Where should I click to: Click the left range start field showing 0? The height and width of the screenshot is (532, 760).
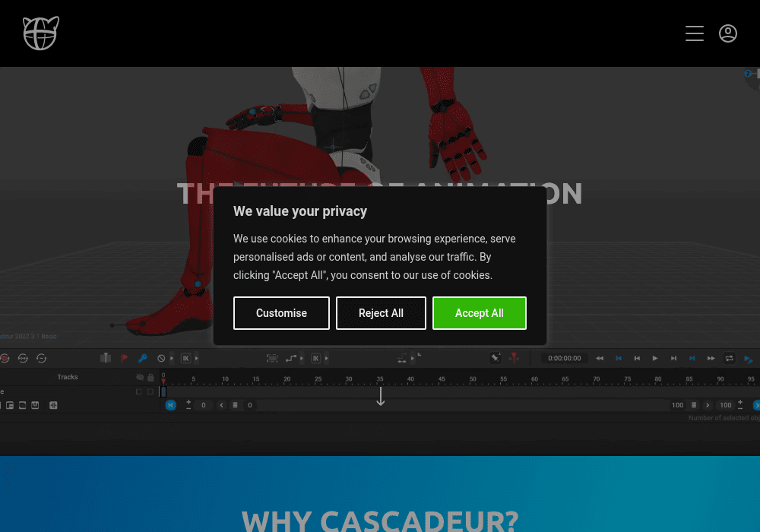tap(204, 405)
